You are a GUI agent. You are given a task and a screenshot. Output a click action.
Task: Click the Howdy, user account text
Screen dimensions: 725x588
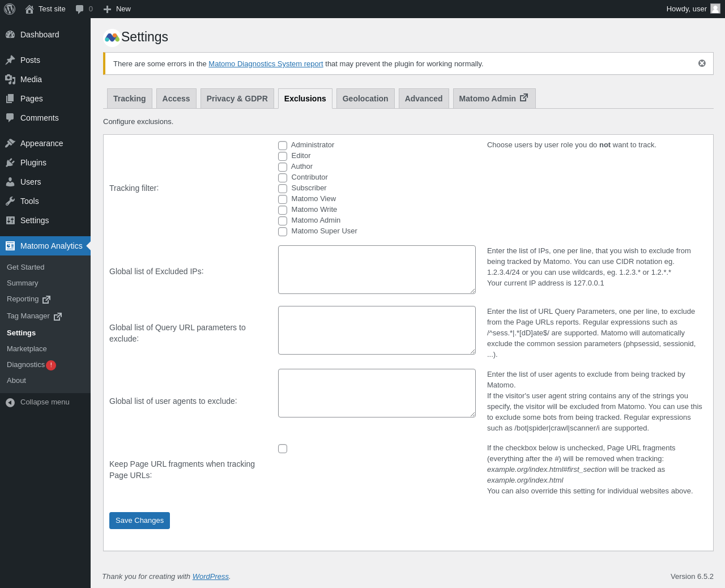[686, 9]
